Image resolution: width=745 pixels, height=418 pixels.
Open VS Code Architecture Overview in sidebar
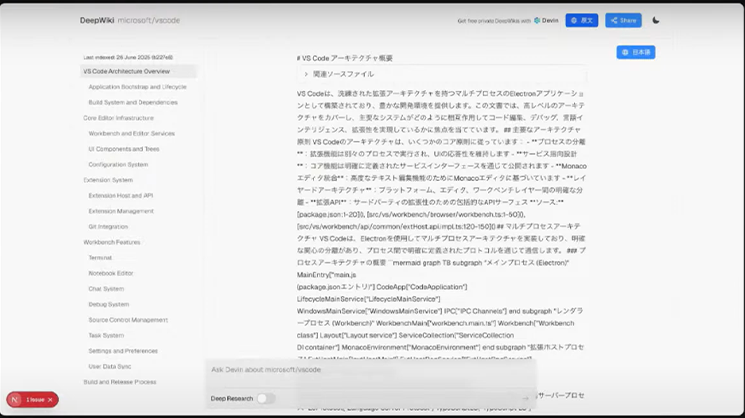point(126,72)
